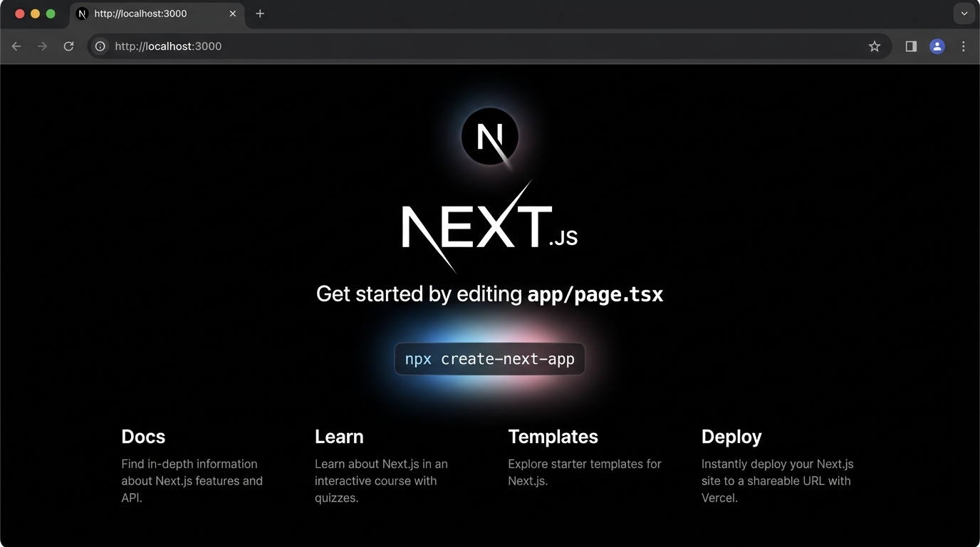This screenshot has height=547, width=980.
Task: Open the Chrome three-dot menu
Action: [964, 46]
